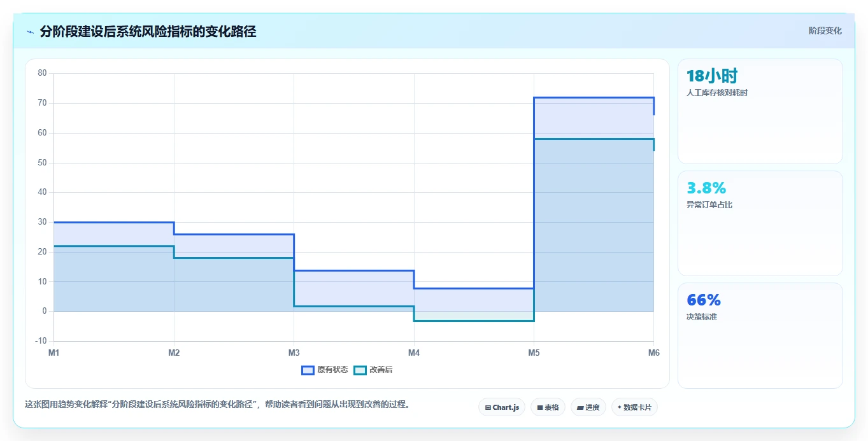Image resolution: width=868 pixels, height=441 pixels.
Task: Click the chart title 分阶段建设后系统风险指标的变化路径
Action: coord(148,32)
